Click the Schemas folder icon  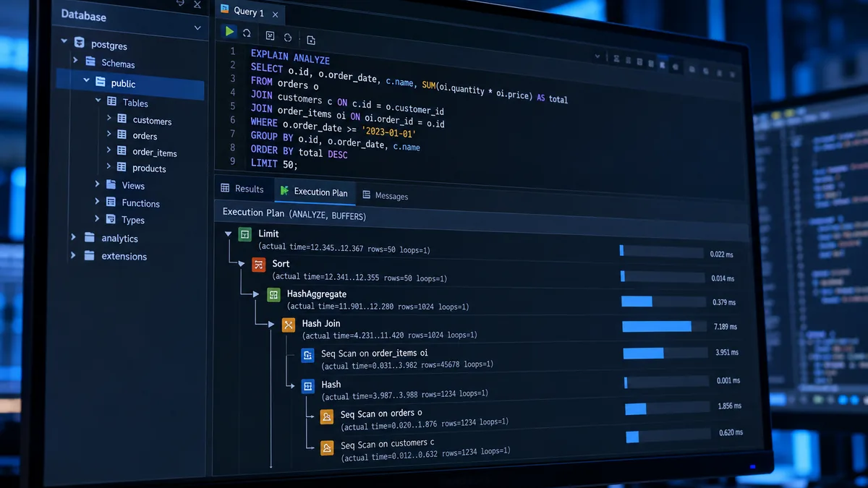90,62
